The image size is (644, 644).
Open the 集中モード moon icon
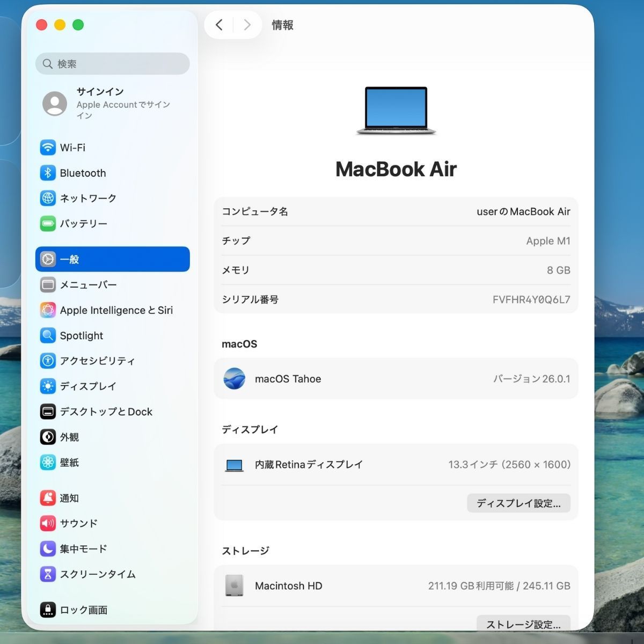click(x=48, y=548)
